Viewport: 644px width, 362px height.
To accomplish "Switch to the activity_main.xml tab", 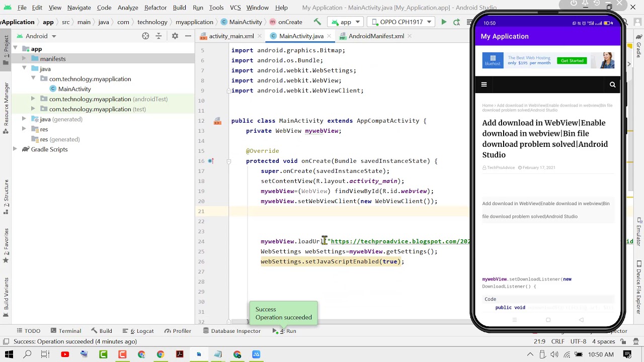I will tap(231, 36).
